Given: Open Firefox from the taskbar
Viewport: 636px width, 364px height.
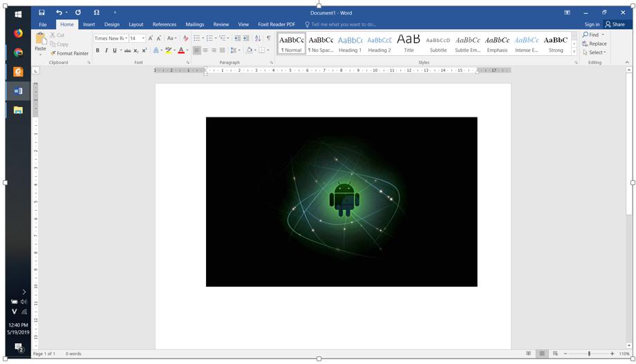Looking at the screenshot, I should pyautogui.click(x=18, y=32).
